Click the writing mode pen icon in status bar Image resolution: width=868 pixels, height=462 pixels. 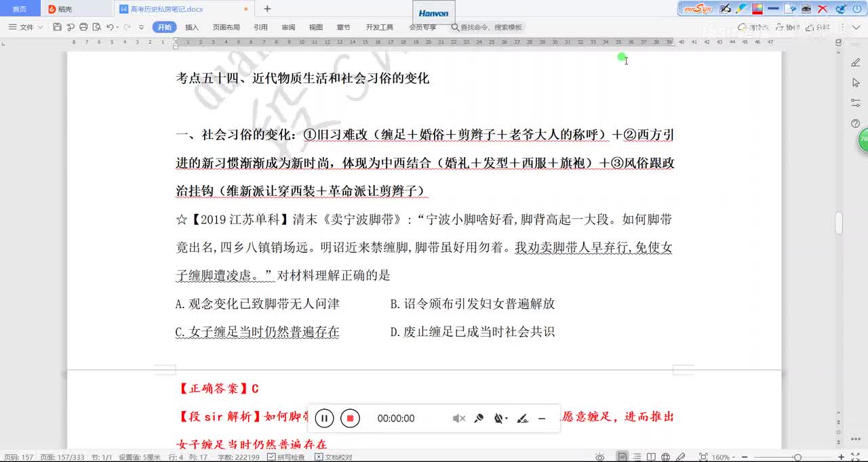[x=681, y=457]
